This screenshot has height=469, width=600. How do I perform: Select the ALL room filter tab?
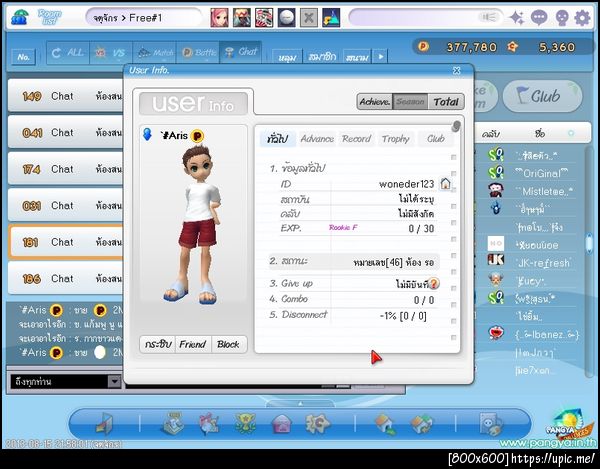(68, 52)
